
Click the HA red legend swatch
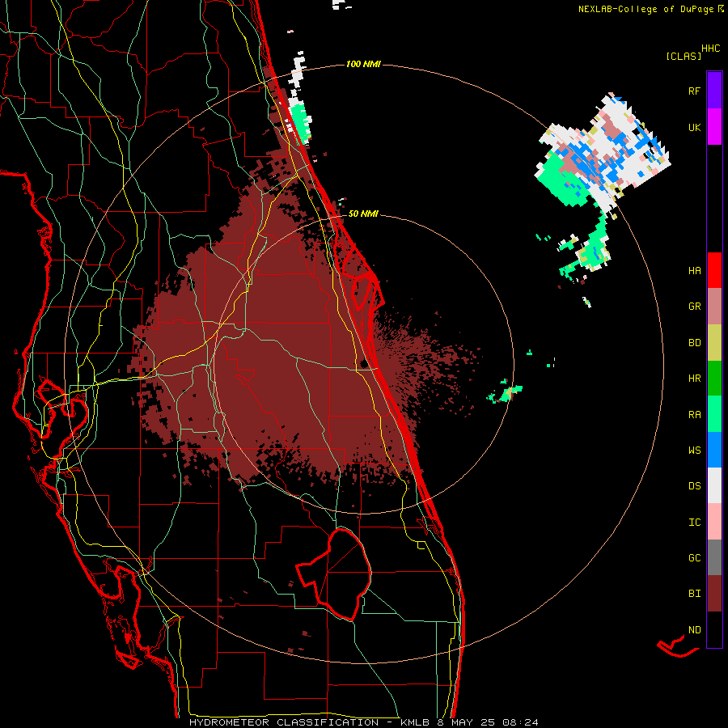[714, 270]
